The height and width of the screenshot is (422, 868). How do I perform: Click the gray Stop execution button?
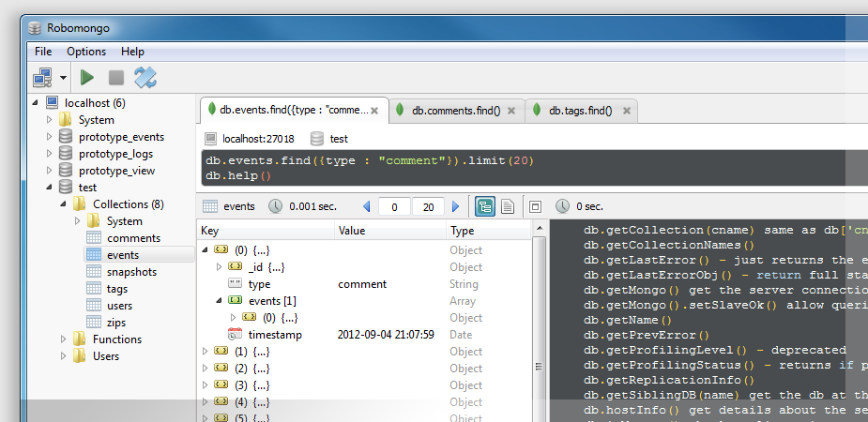[116, 78]
